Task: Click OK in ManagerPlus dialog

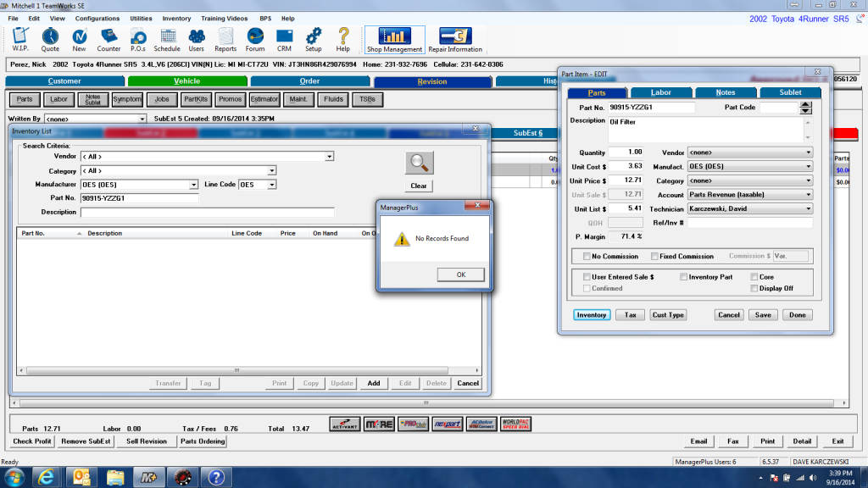Action: [x=460, y=275]
